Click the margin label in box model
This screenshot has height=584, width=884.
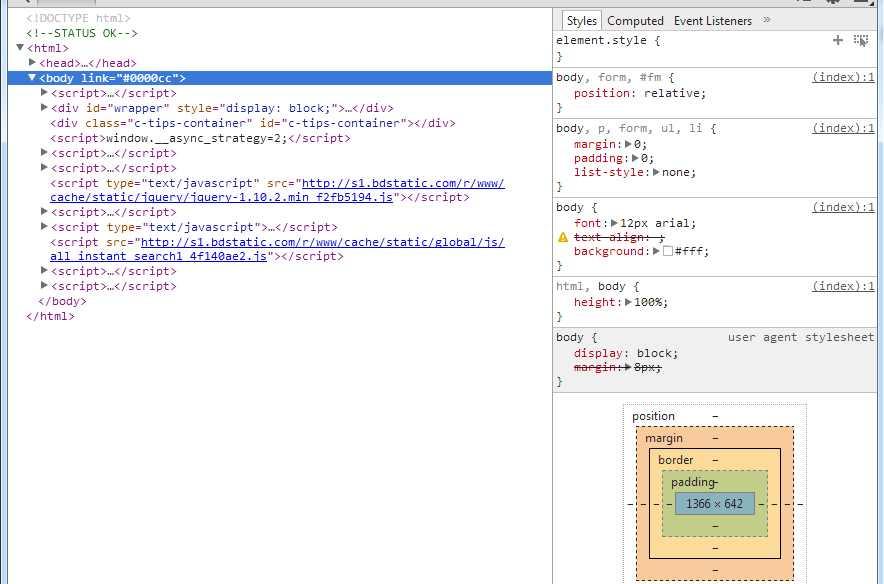(x=664, y=438)
